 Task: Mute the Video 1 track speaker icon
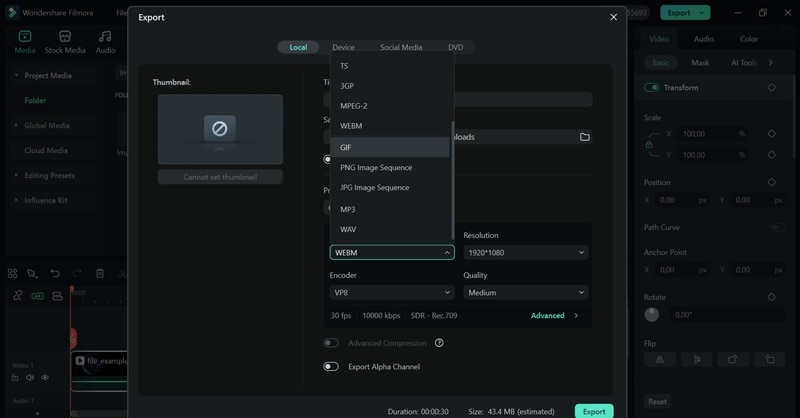point(30,378)
